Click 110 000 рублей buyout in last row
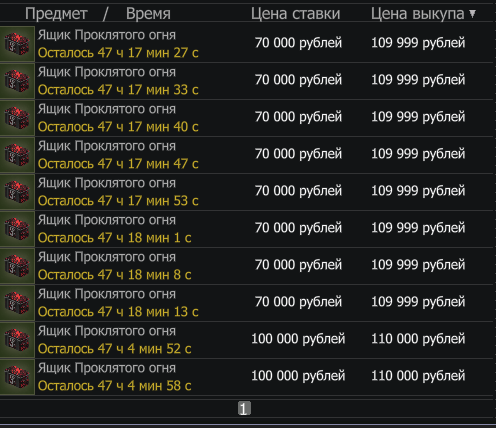The width and height of the screenshot is (496, 428). [418, 376]
